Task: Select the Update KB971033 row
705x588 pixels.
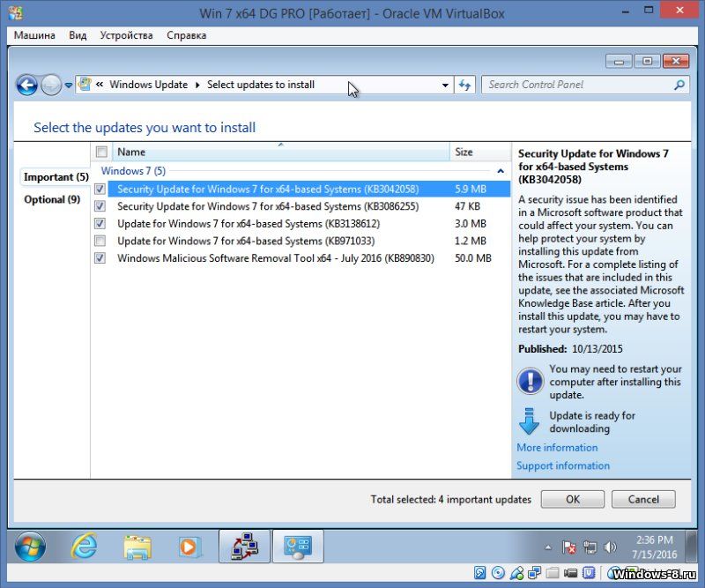Action: [302, 241]
